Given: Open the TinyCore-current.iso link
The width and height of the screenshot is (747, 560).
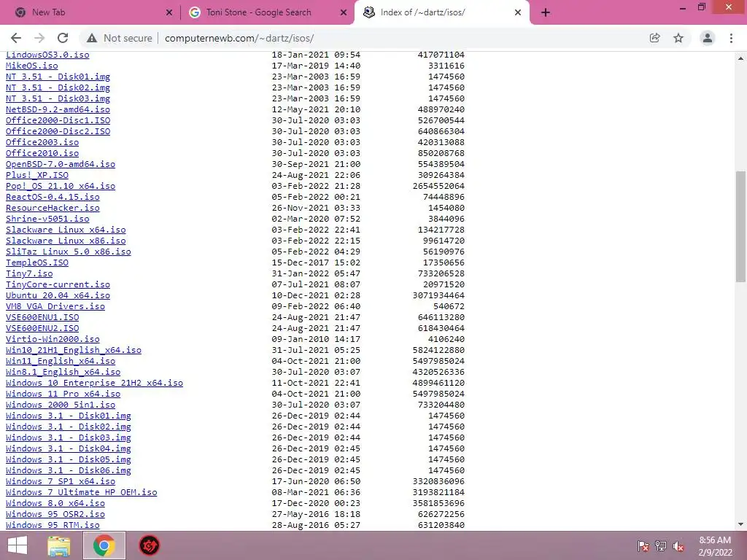Looking at the screenshot, I should click(58, 285).
